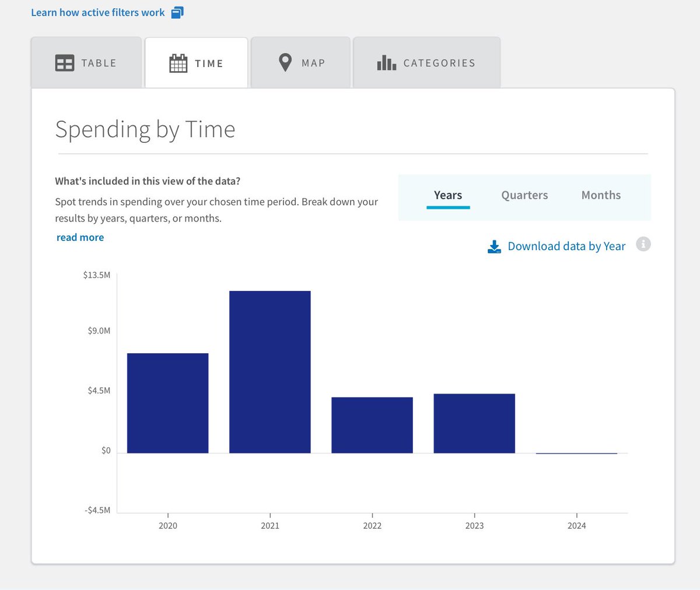Select the 2020 spending bar
700x590 pixels.
167,403
